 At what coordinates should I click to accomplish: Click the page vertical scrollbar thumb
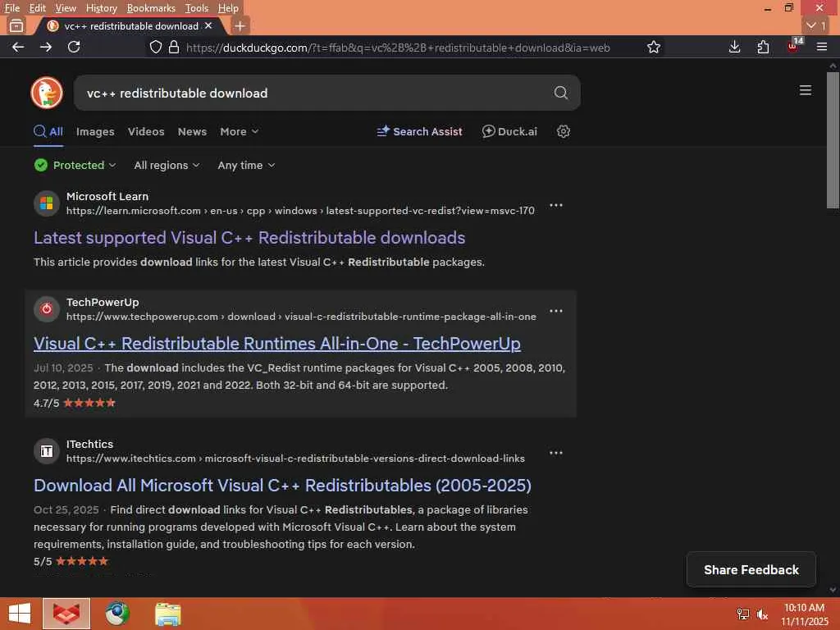point(833,140)
